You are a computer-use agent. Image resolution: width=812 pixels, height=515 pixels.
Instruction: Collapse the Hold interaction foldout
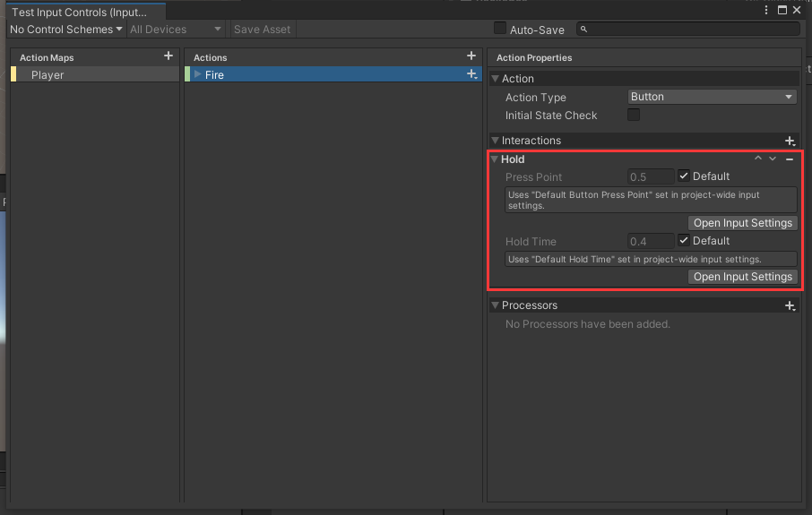(x=495, y=159)
